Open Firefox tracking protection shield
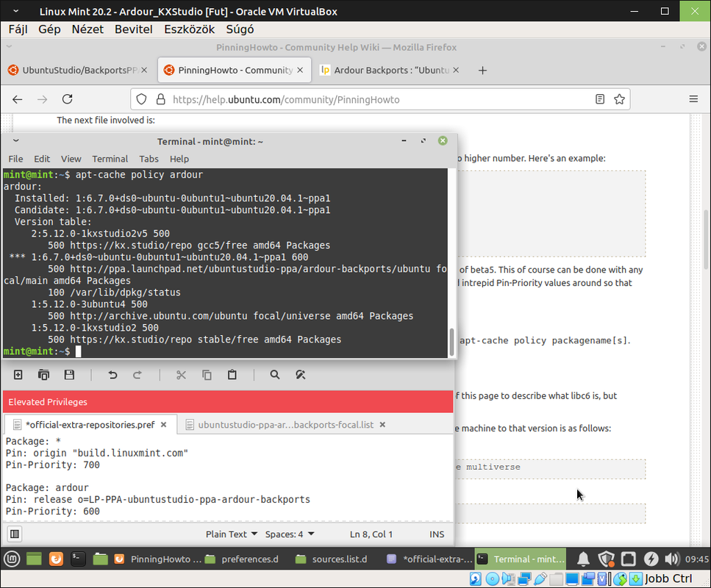This screenshot has height=588, width=711. [141, 99]
